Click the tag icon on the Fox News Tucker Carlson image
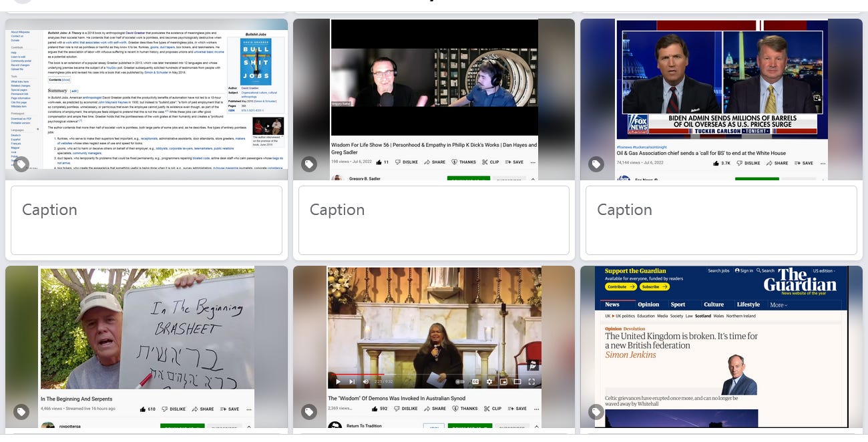This screenshot has height=442, width=868. tap(596, 164)
